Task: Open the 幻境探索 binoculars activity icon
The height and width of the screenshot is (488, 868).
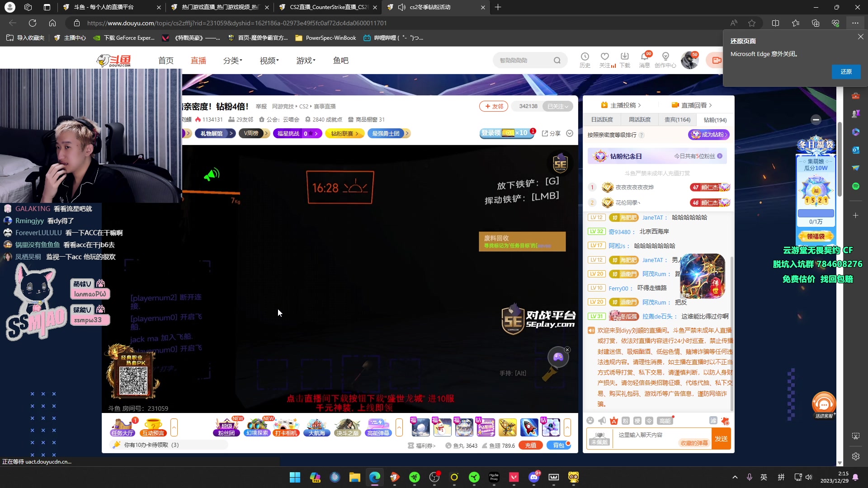Action: 257,427
